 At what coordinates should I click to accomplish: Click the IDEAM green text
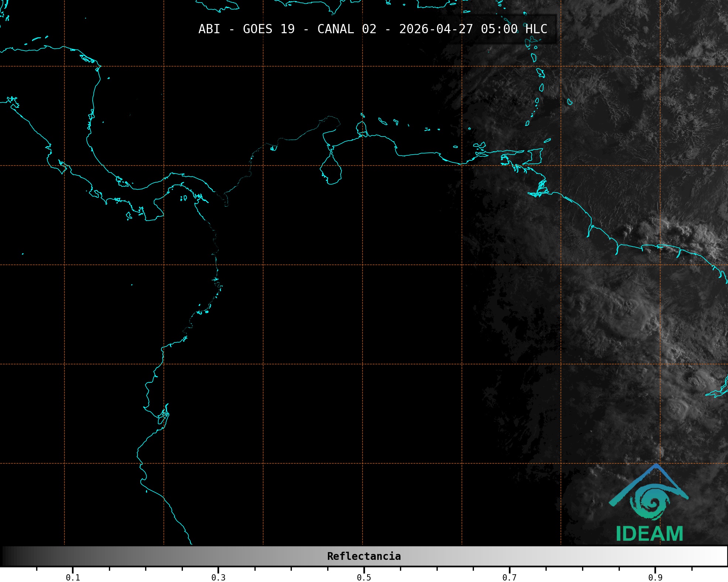tap(649, 534)
